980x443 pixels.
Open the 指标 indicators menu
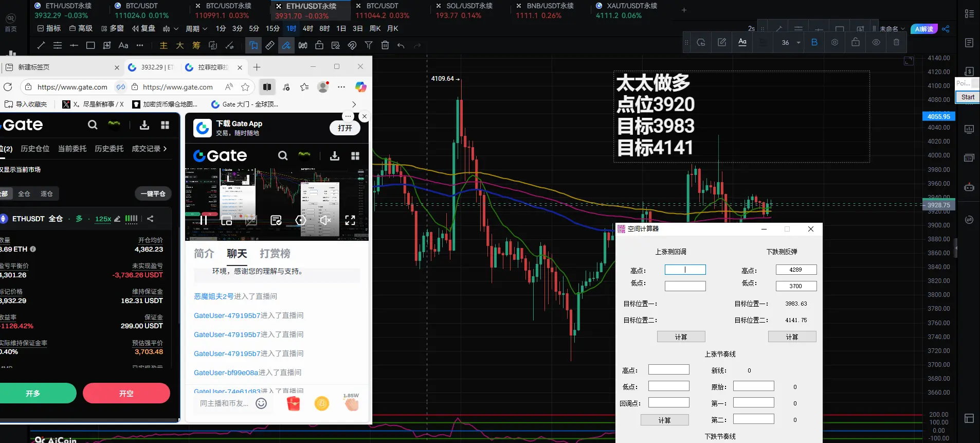pos(49,29)
